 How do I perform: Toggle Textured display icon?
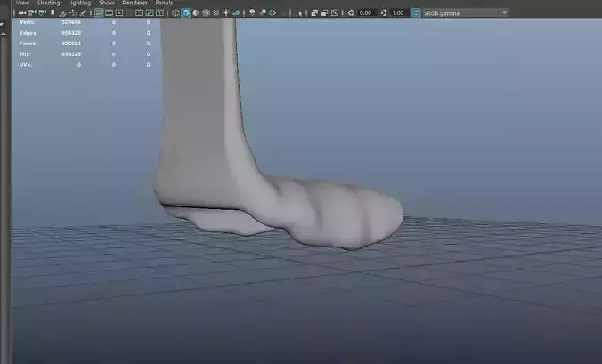point(216,12)
